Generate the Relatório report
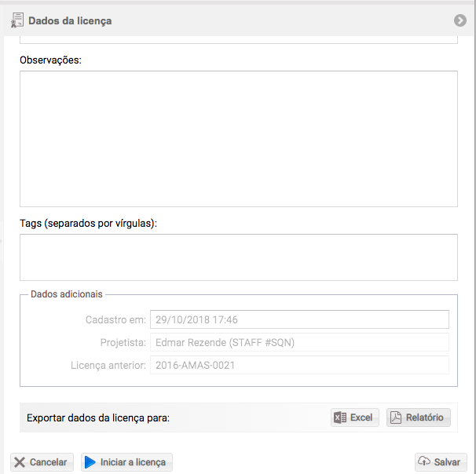 (x=419, y=417)
